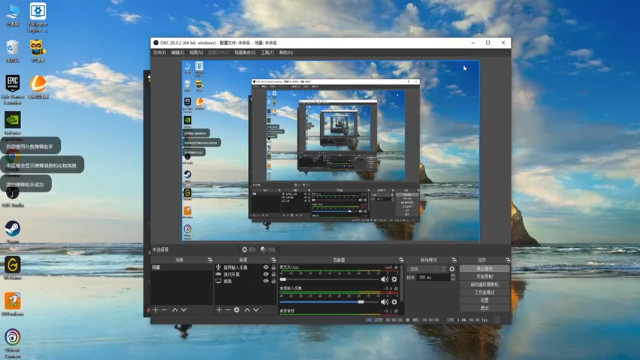Open the 文件(F) menu
640x360 pixels.
pos(159,53)
